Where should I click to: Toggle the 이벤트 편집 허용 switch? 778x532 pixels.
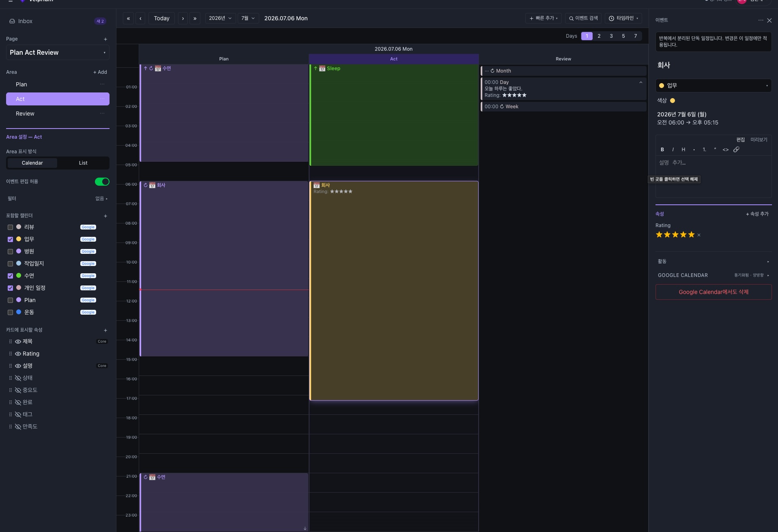102,182
